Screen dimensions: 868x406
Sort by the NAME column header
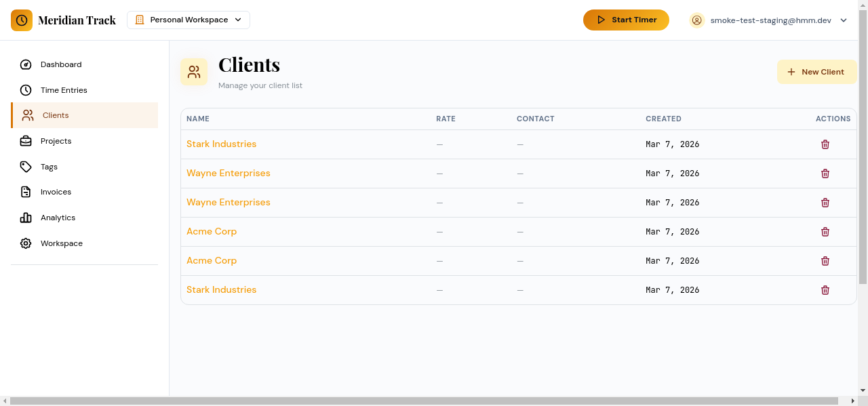pos(198,119)
